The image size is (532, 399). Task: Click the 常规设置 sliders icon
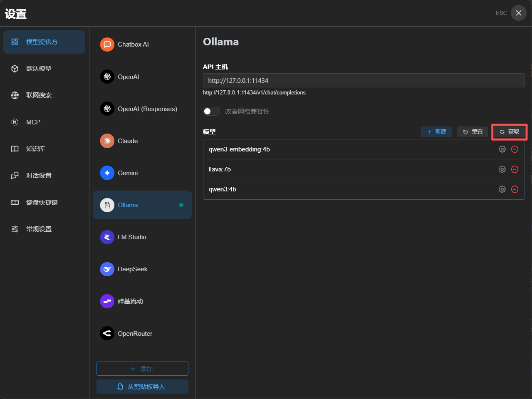tap(15, 229)
